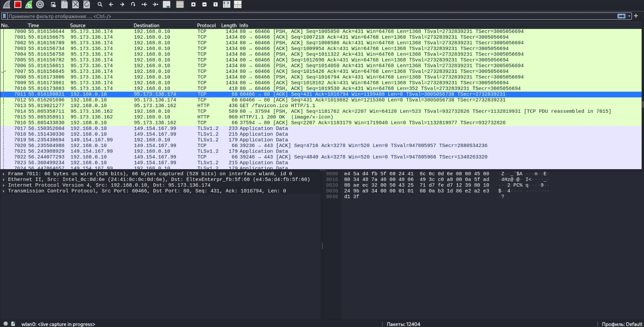644x327 pixels.
Task: Select packet 7015 HTTP/1.1 200 OK
Action: click(x=321, y=117)
